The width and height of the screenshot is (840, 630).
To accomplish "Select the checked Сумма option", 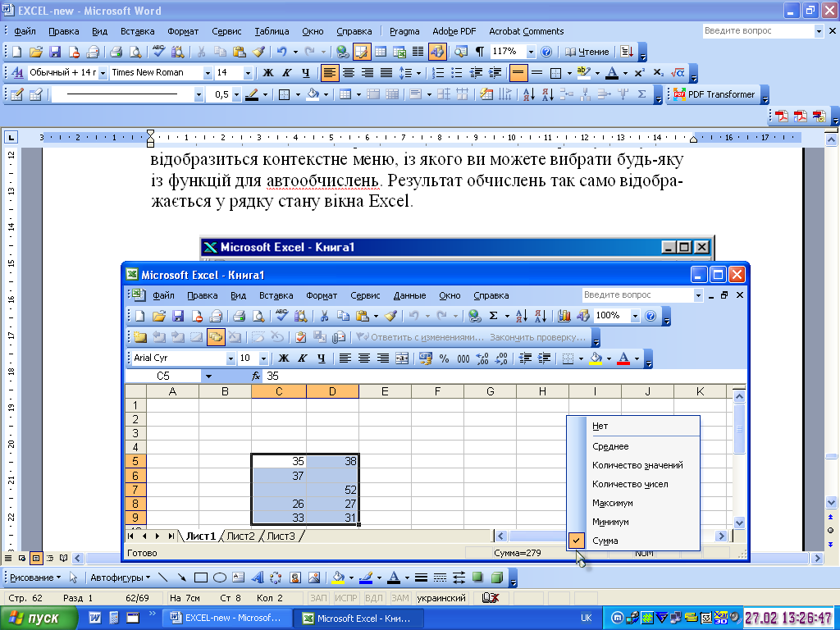I will click(634, 541).
